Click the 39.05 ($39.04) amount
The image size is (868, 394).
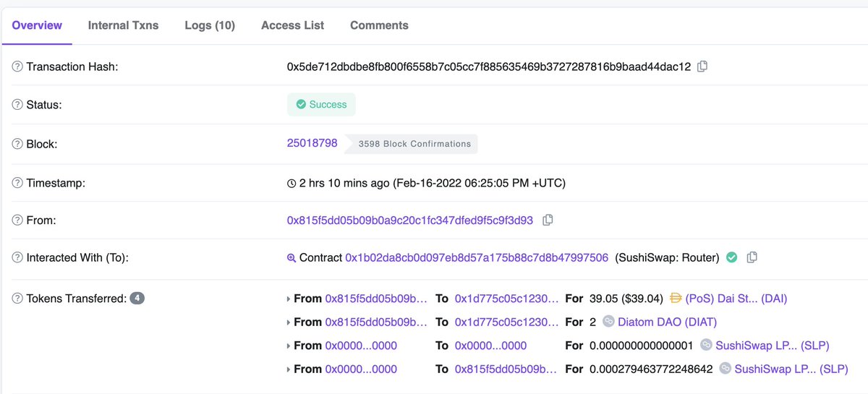[626, 298]
